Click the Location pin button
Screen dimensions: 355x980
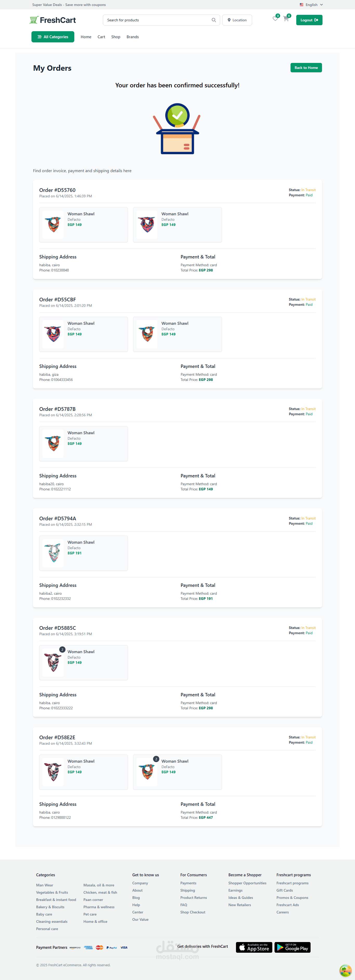(237, 20)
